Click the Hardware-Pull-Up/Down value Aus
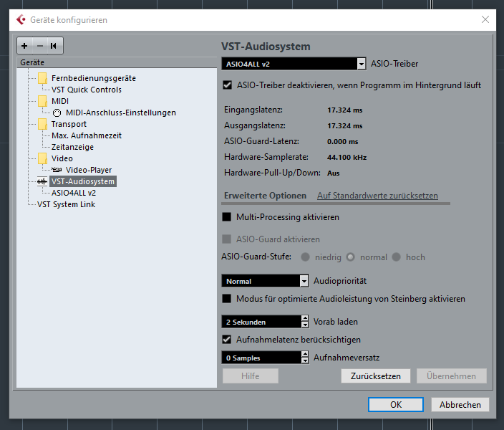504x430 pixels. pyautogui.click(x=334, y=173)
